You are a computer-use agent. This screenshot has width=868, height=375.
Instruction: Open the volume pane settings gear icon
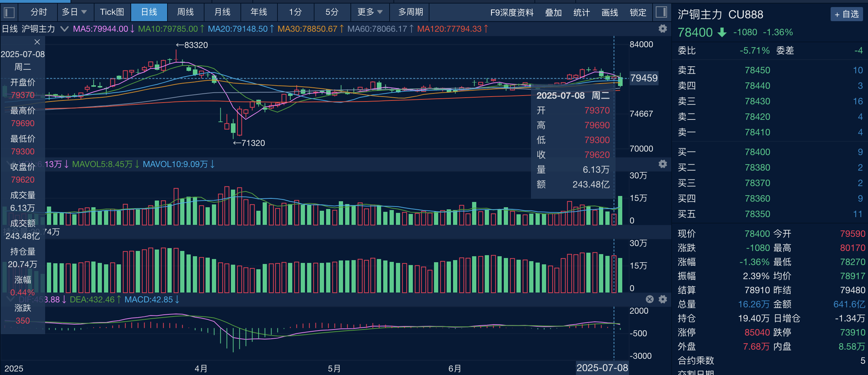click(663, 164)
